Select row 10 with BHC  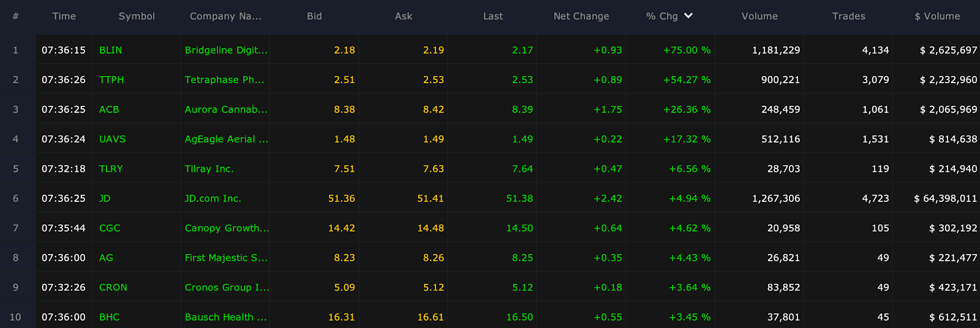point(490,317)
